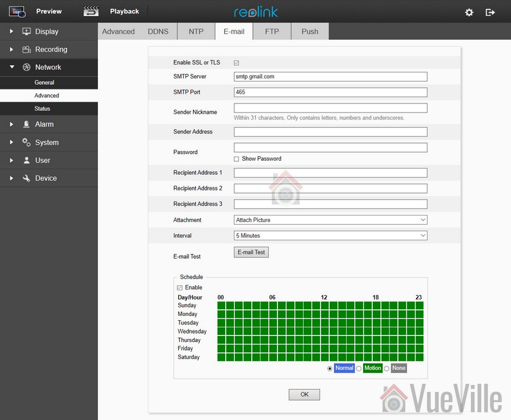Screen dimensions: 511x420
Task: Click the Recording camera icon in sidebar
Action: (26, 49)
